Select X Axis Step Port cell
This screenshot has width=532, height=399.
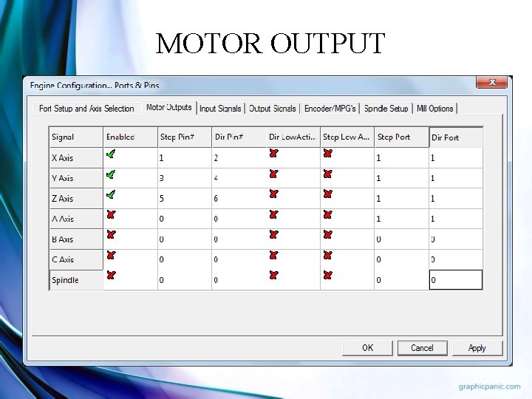coord(401,158)
